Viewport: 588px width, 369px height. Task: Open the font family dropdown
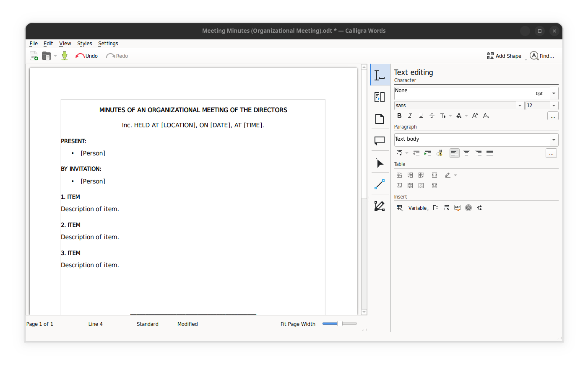pyautogui.click(x=520, y=105)
